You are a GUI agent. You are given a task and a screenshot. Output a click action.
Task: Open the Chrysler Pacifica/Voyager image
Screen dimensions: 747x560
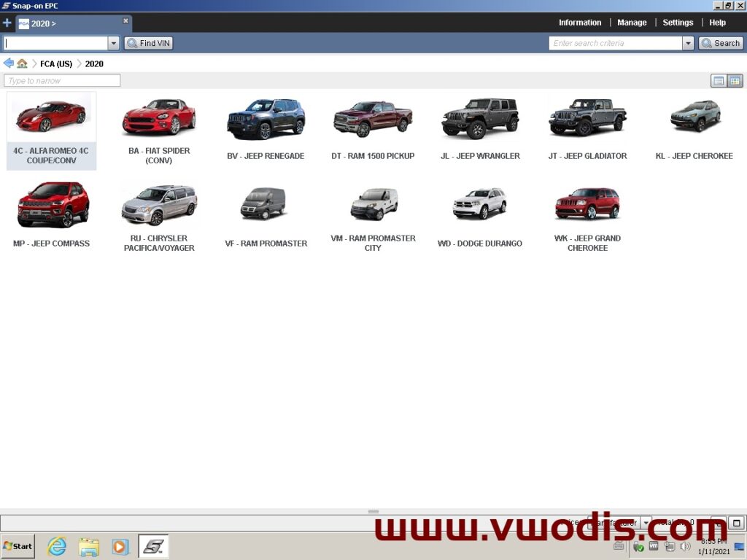tap(158, 205)
